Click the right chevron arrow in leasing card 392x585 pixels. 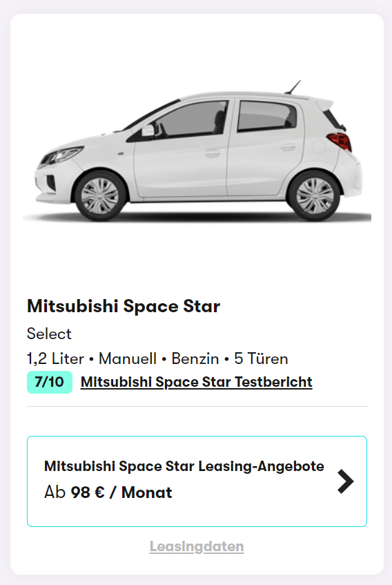345,481
